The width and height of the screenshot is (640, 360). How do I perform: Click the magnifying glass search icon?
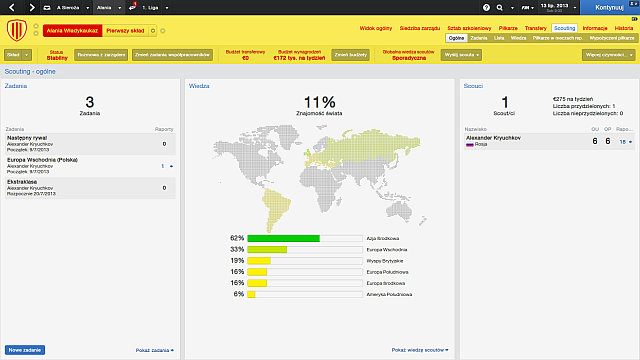click(x=500, y=7)
